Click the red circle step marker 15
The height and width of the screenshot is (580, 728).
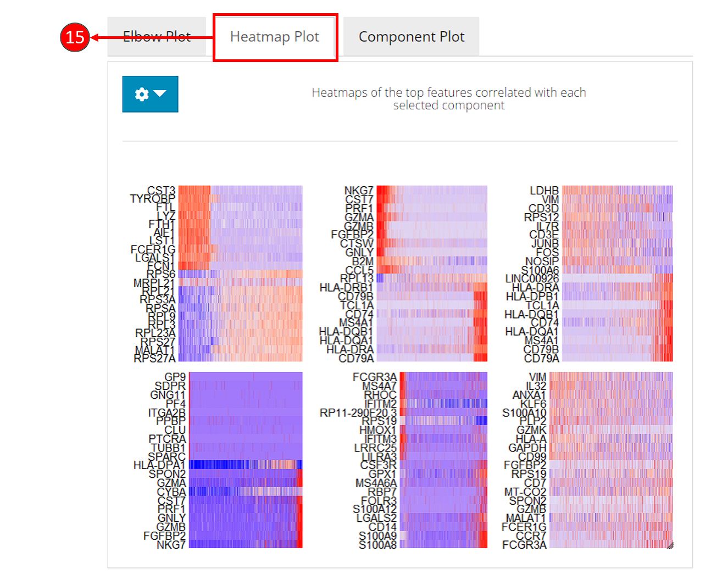[x=75, y=37]
